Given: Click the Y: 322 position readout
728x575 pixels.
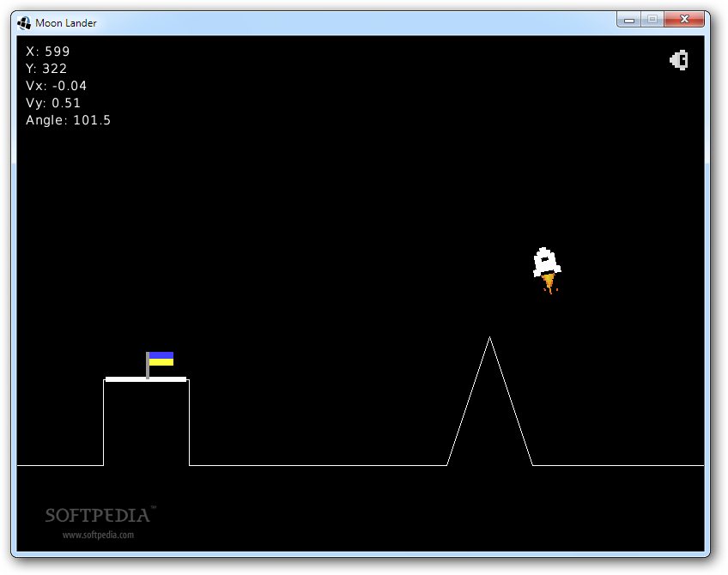Looking at the screenshot, I should 46,68.
